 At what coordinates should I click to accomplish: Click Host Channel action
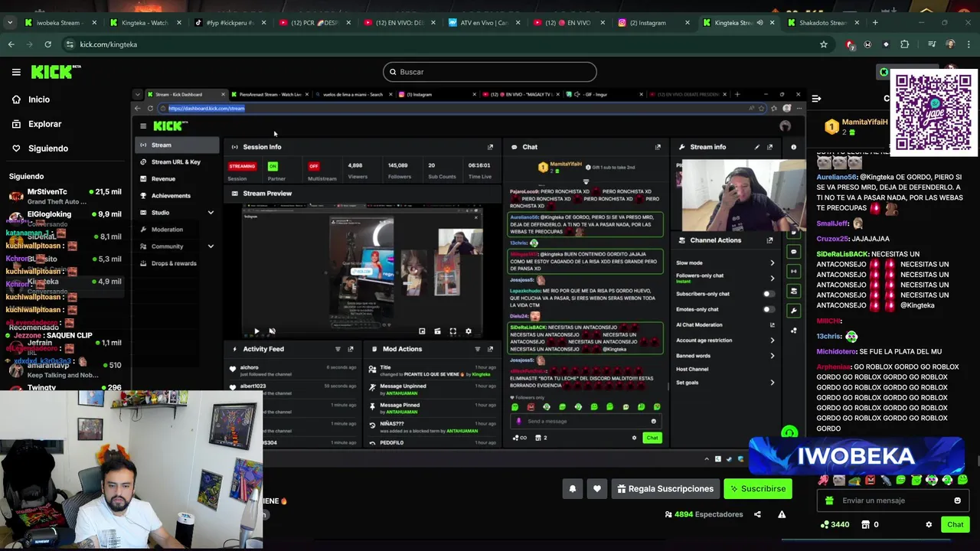coord(692,369)
